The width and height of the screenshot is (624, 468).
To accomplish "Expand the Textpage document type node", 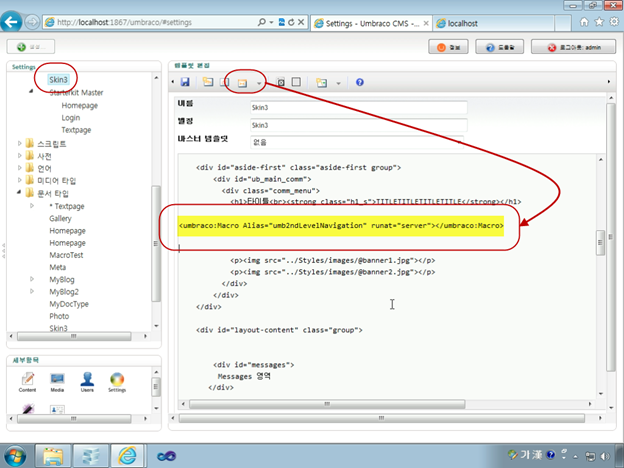I will (x=32, y=206).
